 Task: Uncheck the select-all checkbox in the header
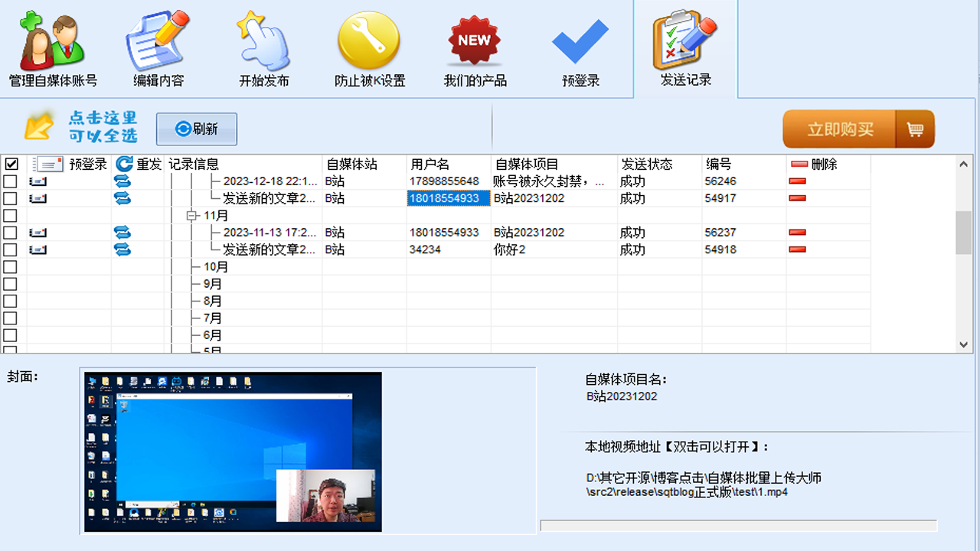click(10, 164)
